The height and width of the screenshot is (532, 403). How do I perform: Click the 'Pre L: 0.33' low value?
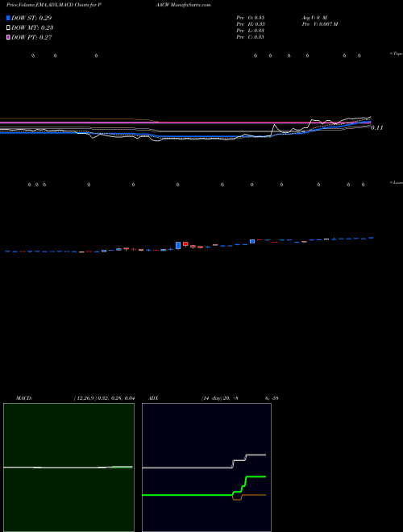251,31
